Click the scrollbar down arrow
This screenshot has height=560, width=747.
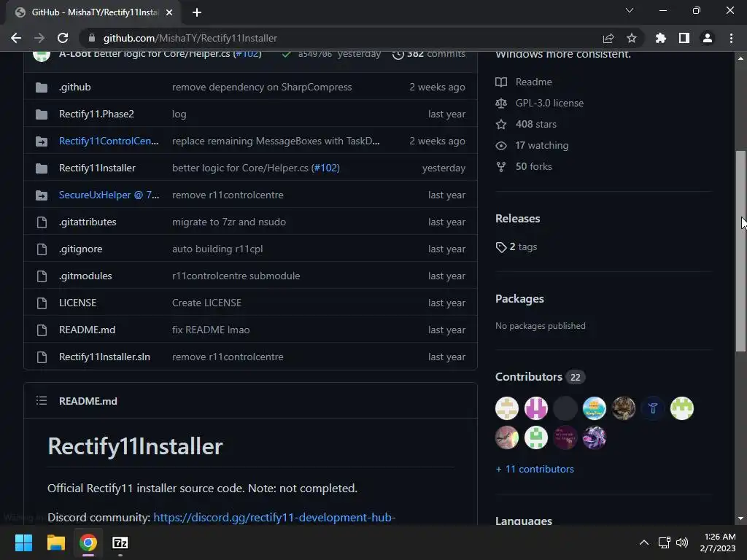click(x=740, y=518)
